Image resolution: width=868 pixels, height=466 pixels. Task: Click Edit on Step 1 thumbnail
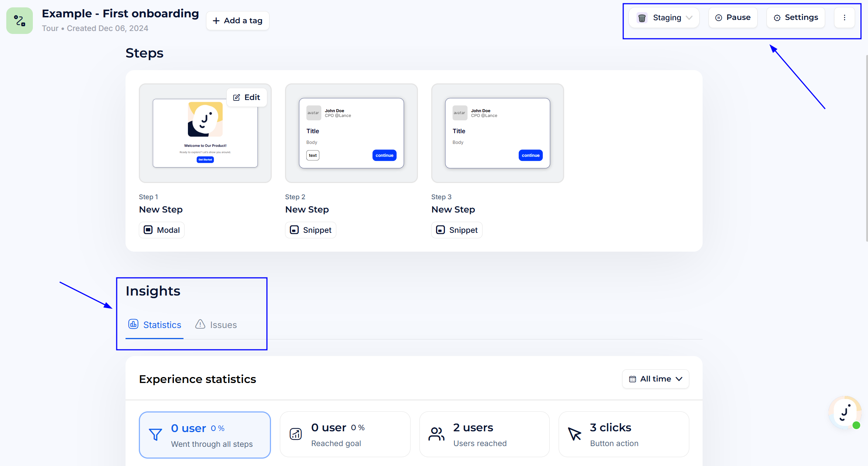click(247, 97)
